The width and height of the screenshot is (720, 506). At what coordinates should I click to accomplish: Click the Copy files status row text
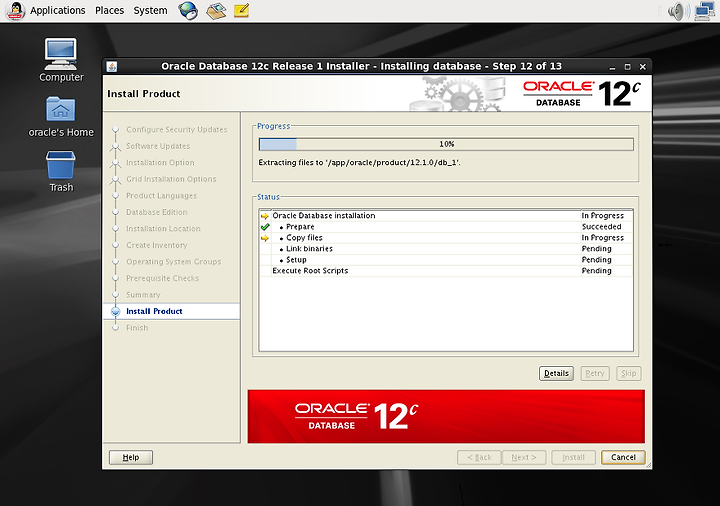(x=304, y=238)
